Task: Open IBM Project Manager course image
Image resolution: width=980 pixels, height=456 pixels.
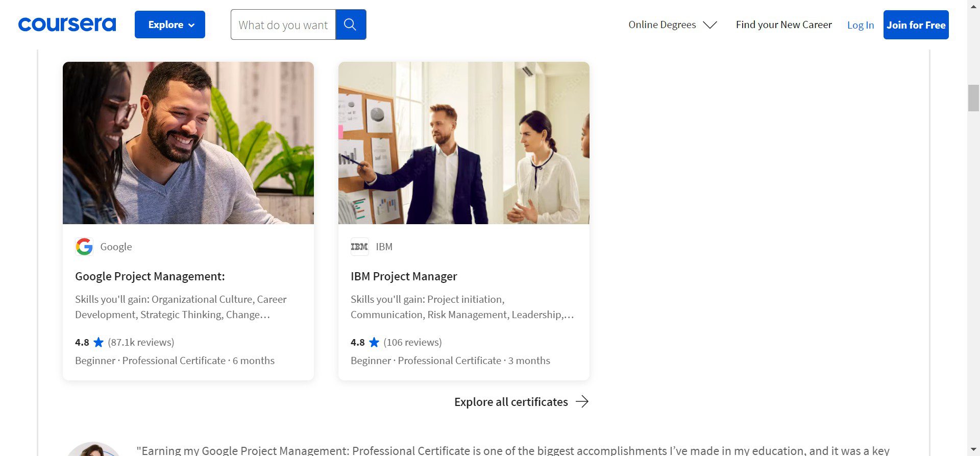Action: click(463, 143)
